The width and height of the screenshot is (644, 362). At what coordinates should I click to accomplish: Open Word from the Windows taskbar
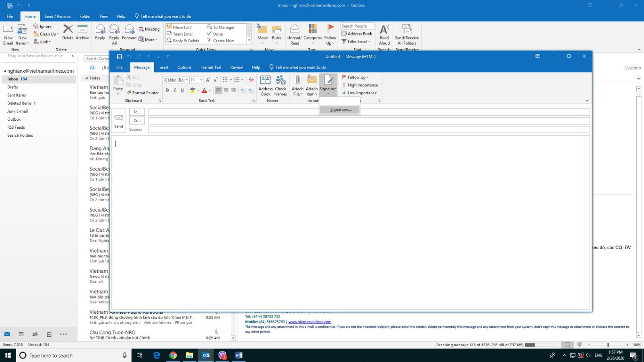coord(238,355)
